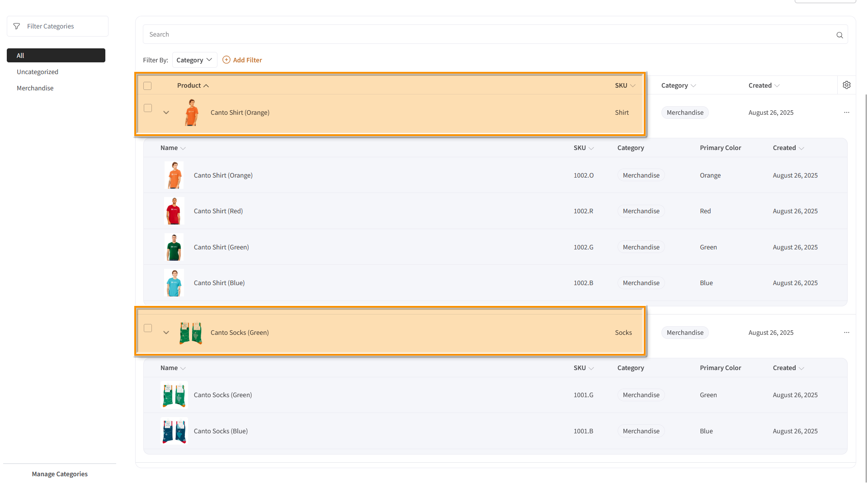
Task: Click the All categories button
Action: pyautogui.click(x=56, y=56)
